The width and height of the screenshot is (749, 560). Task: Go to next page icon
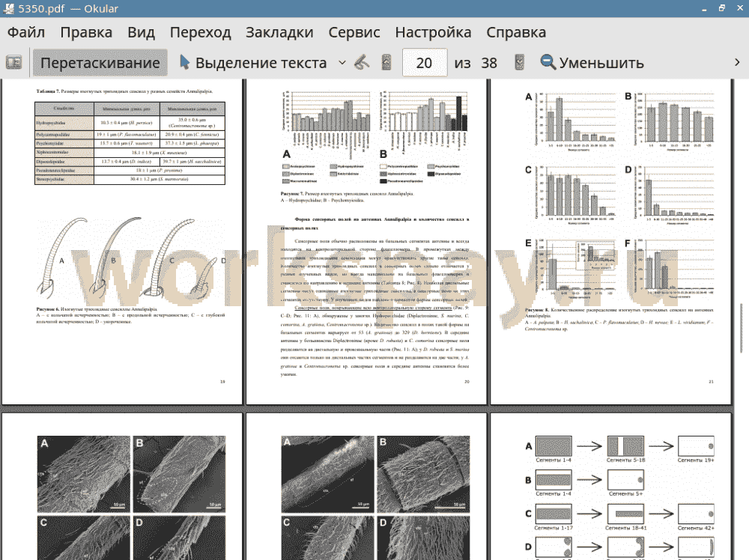pyautogui.click(x=520, y=63)
